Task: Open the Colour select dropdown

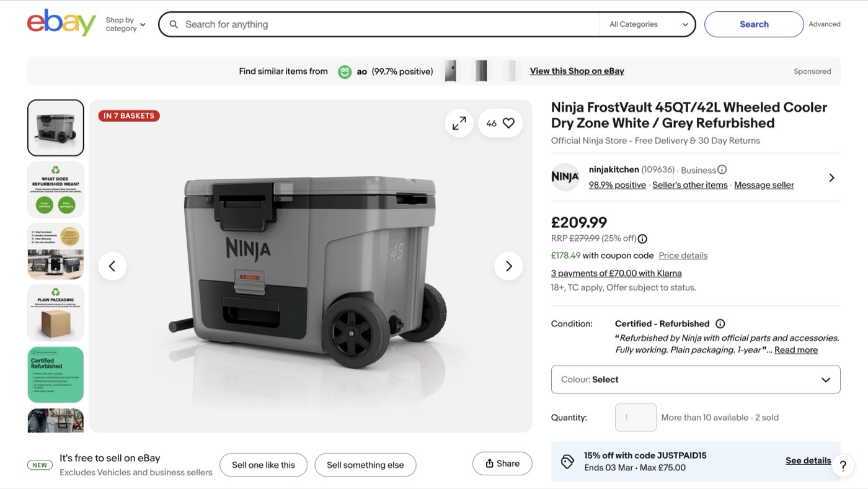Action: click(x=695, y=380)
